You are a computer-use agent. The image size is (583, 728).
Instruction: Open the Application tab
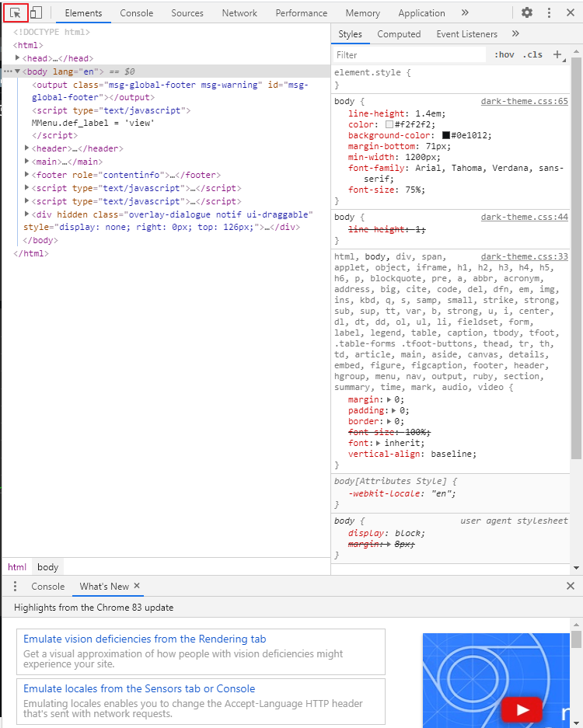[x=421, y=13]
